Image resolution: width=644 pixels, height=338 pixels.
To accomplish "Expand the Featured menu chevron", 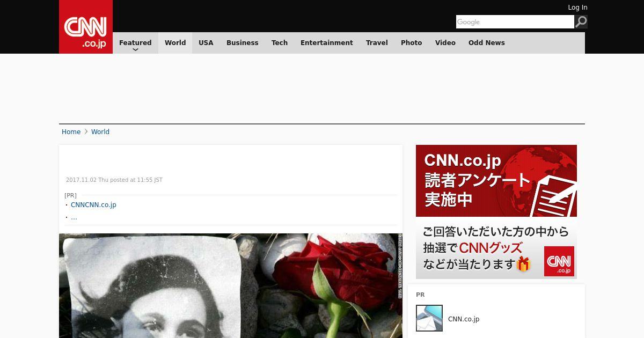I will (x=135, y=49).
